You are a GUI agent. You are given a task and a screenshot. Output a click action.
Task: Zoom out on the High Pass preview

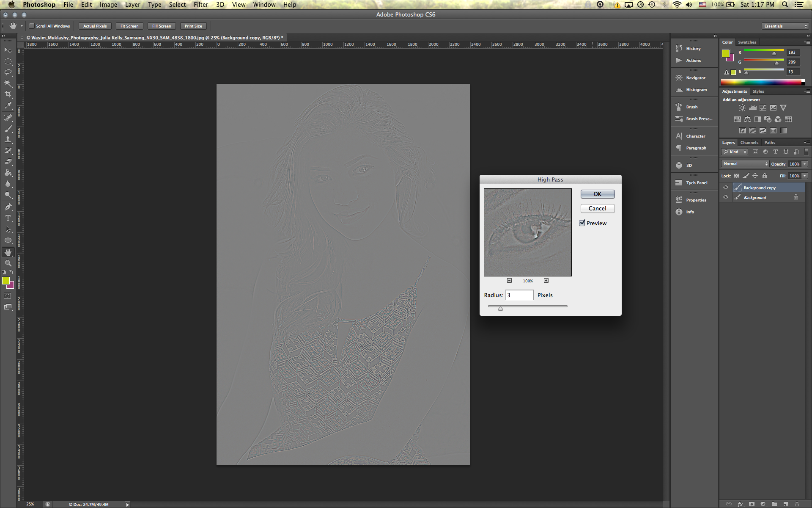509,281
